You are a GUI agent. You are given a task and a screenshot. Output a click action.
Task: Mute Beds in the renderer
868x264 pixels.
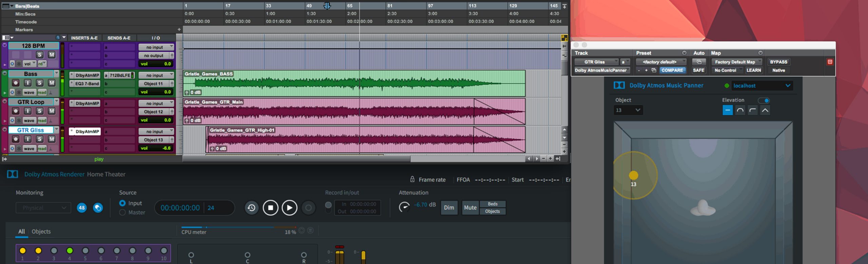pos(493,204)
